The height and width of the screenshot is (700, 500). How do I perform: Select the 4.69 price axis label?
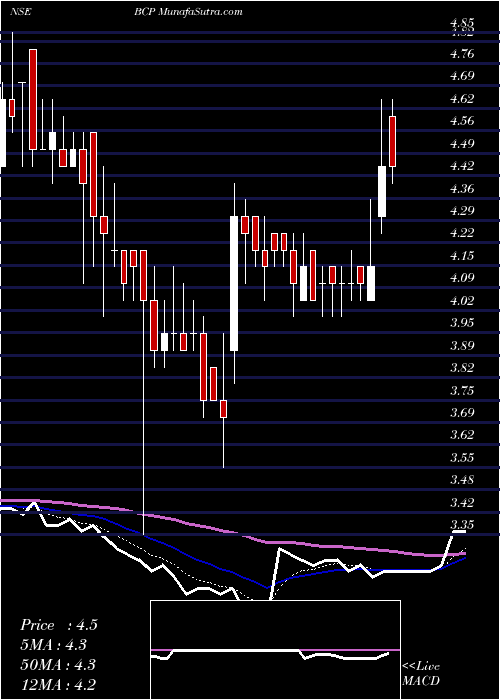click(x=462, y=76)
